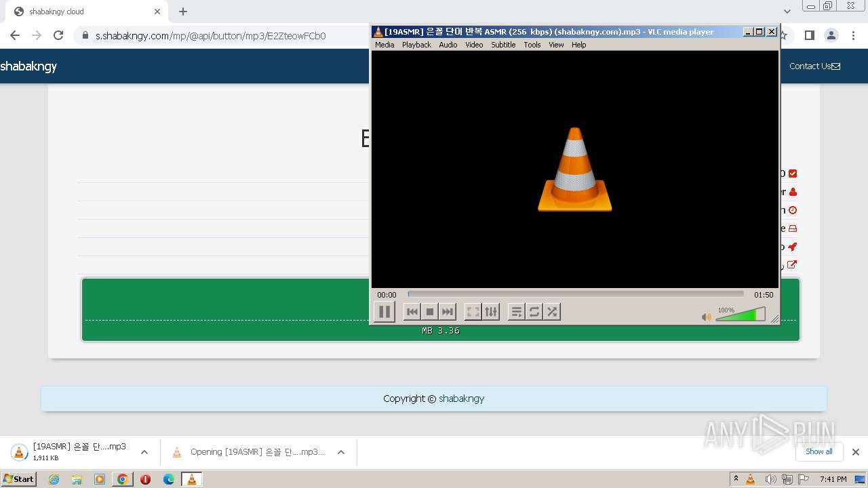Launch Internet Explorer from taskbar
Viewport: 868px width, 488px height.
click(54, 479)
